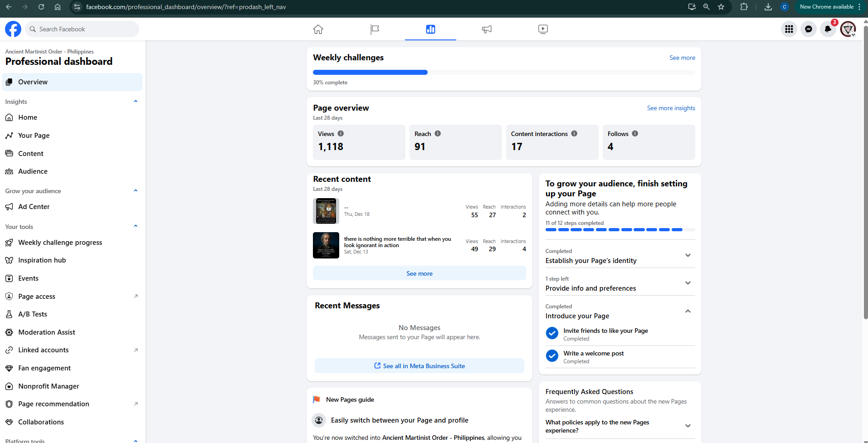
Task: Click See all in Meta Business Suite
Action: pos(419,366)
